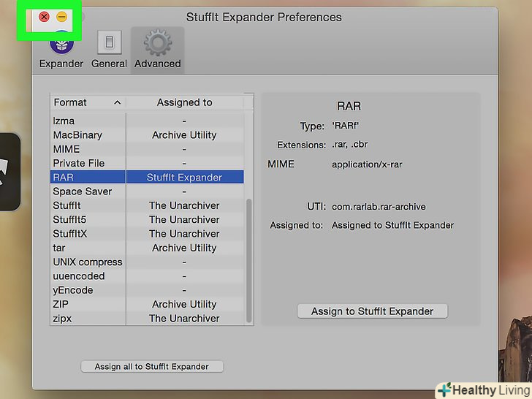Select the Private File format row

[147, 163]
